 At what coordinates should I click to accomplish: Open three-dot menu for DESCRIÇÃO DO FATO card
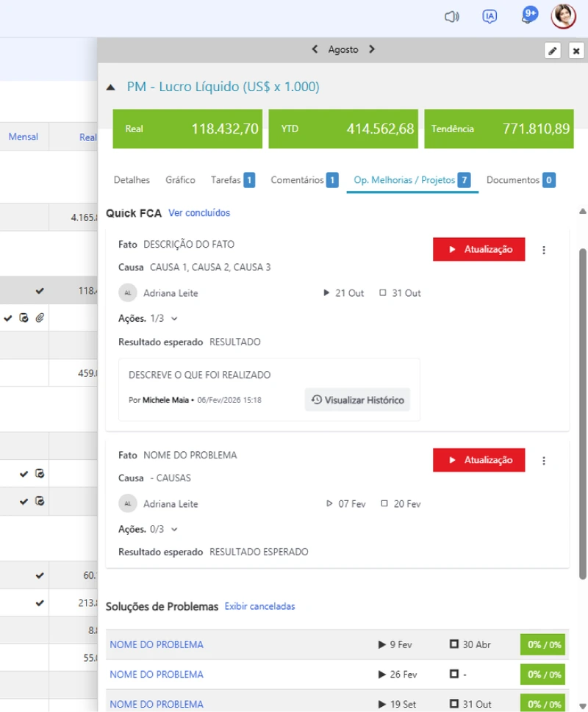[x=543, y=250]
